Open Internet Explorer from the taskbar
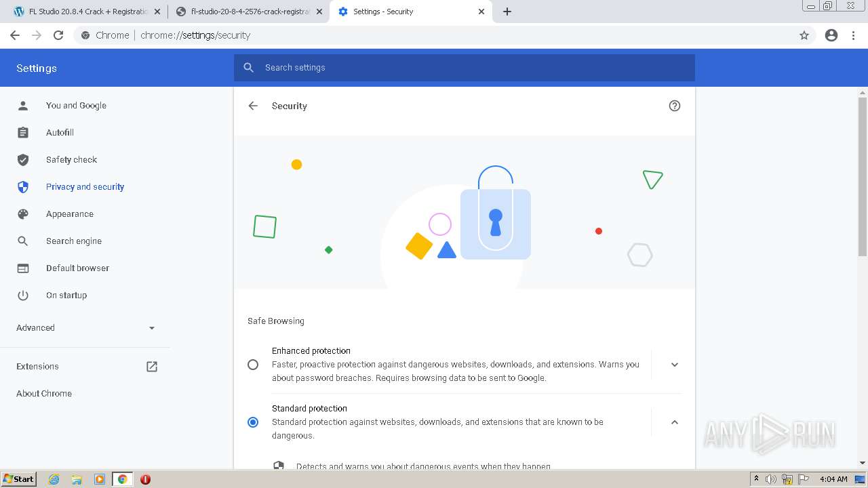868x488 pixels. [54, 479]
